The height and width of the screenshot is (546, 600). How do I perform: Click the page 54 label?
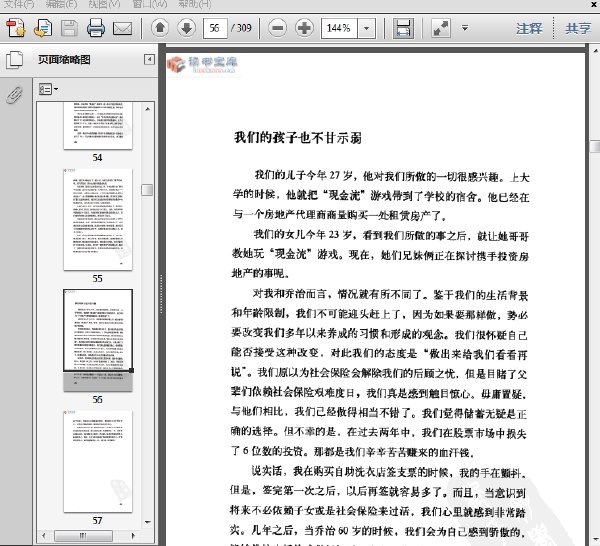[97, 158]
